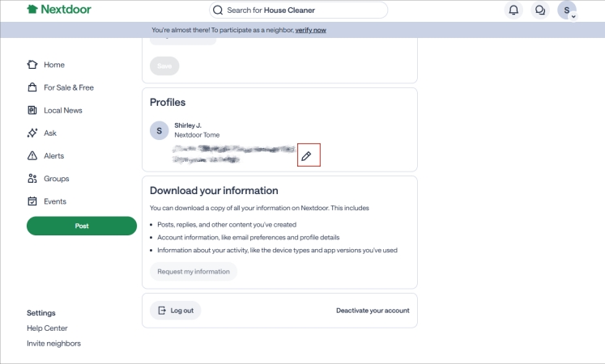
Task: Focus the Search for House Cleaner field
Action: pos(299,10)
